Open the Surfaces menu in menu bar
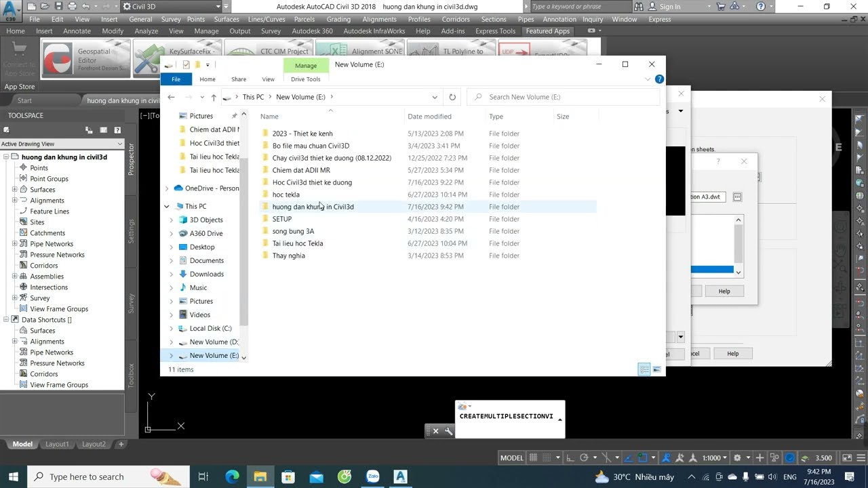Screen dimensions: 868x488 [226, 19]
